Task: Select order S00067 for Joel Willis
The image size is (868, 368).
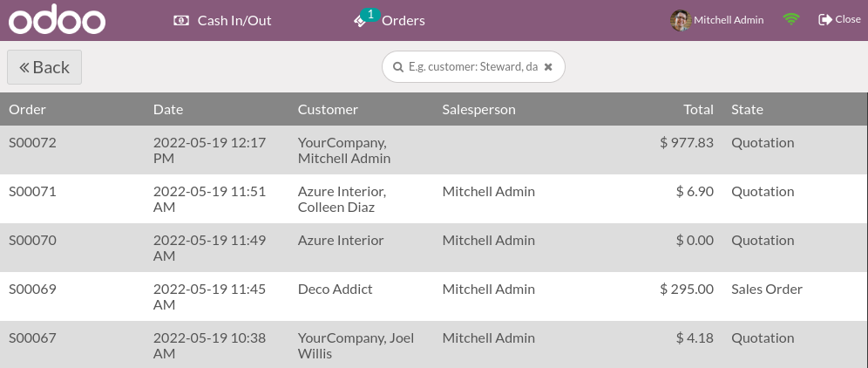Action: tap(33, 338)
